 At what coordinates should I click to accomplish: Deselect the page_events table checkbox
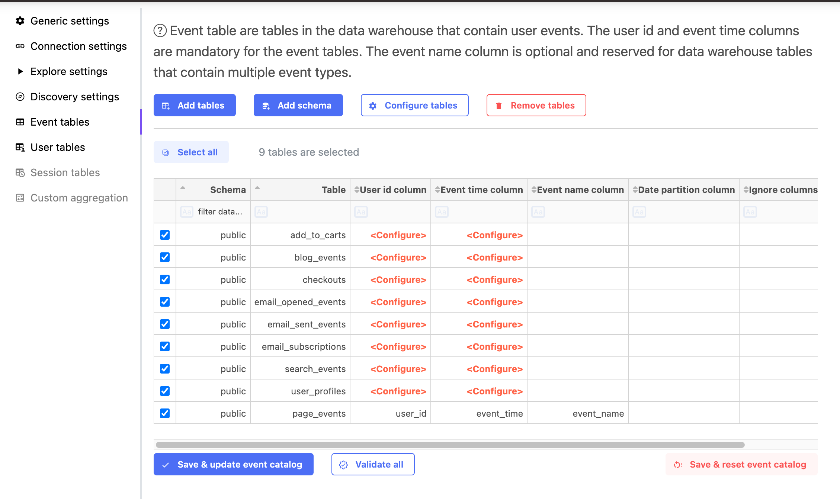pos(165,413)
